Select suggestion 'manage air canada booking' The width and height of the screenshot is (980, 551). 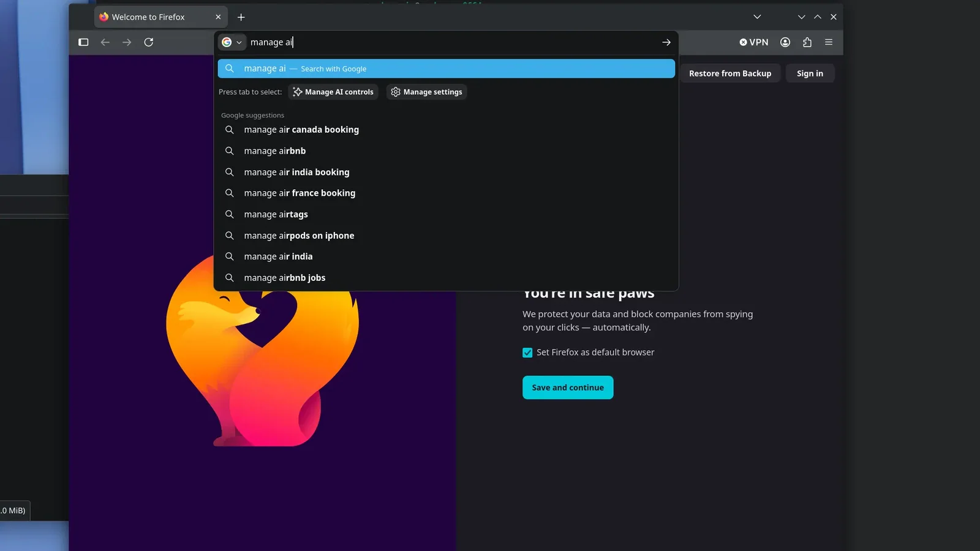point(447,130)
